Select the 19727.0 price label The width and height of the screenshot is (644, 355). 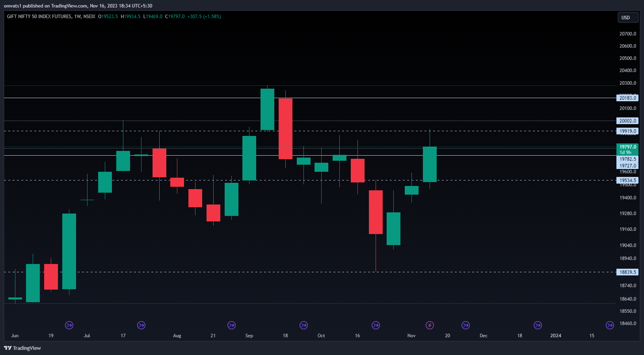(627, 166)
